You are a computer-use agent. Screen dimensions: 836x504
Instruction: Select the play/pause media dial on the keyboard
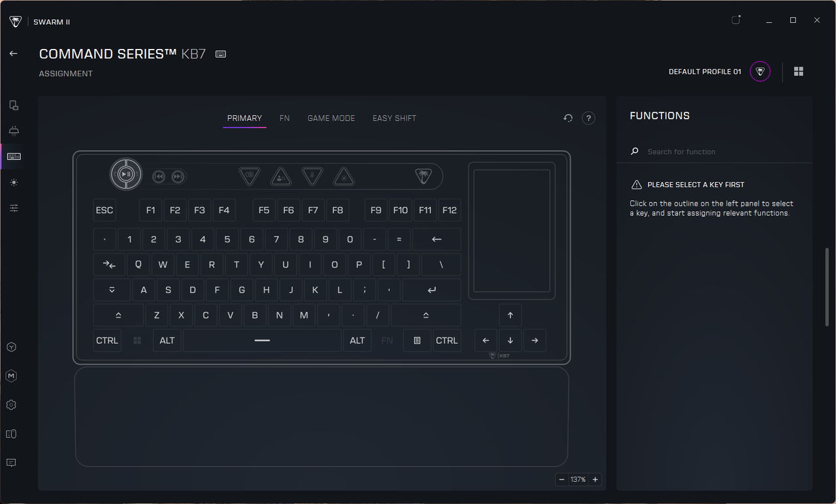[x=126, y=174]
